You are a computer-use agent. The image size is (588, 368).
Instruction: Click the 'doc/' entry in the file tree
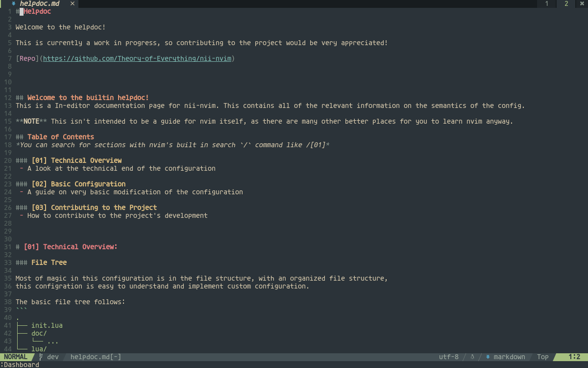39,333
